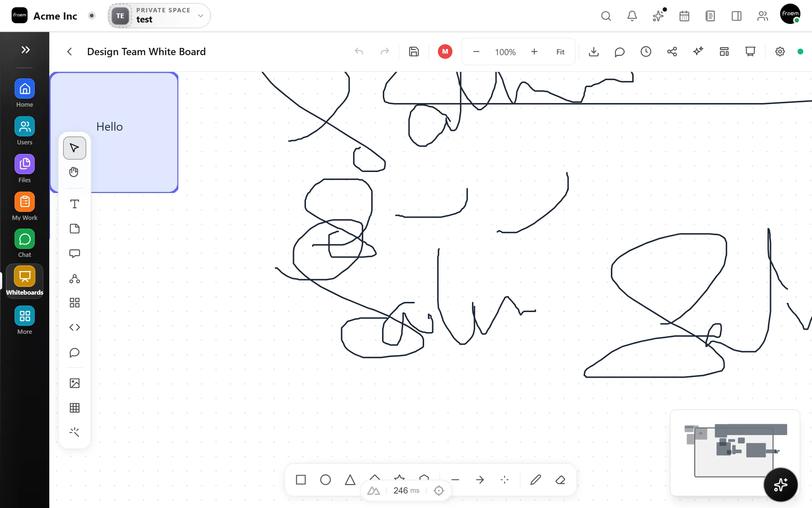Fit whiteboard to screen

(x=560, y=52)
